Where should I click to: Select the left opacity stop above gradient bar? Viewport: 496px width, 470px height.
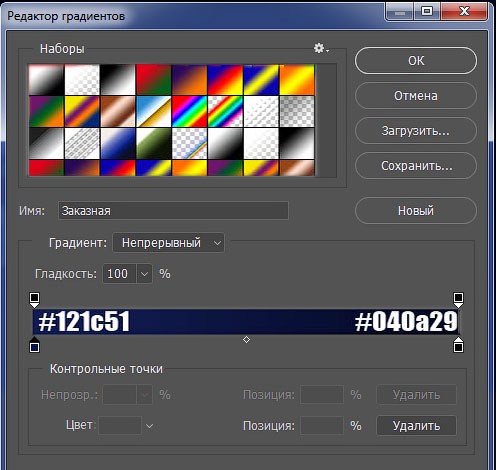coord(34,300)
